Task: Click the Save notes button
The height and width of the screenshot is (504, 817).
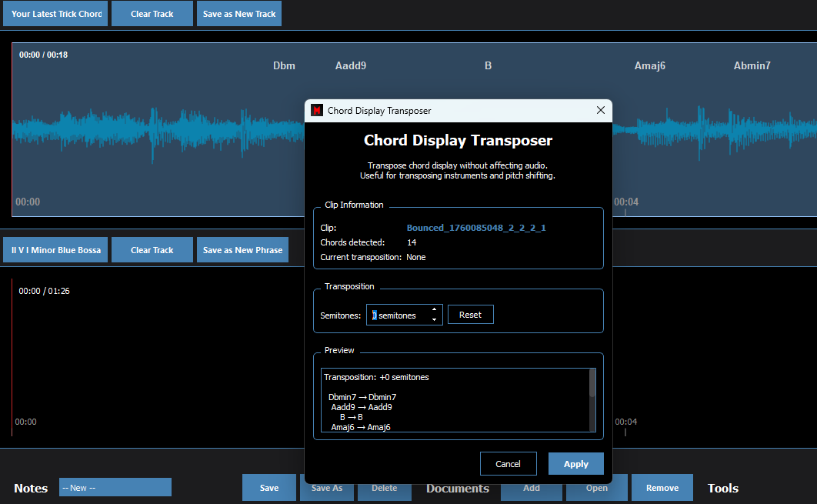Action: tap(268, 488)
